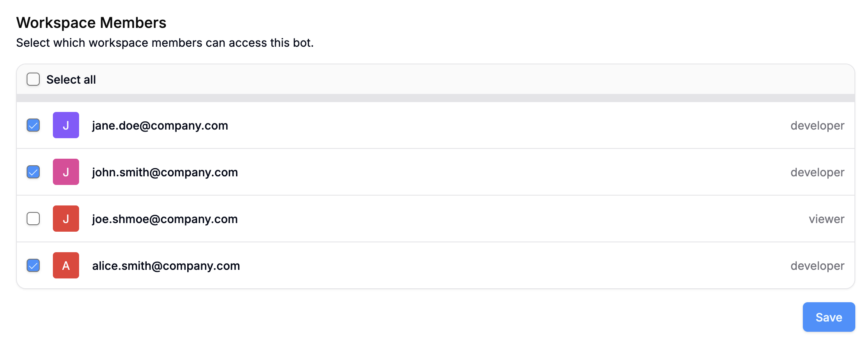The height and width of the screenshot is (342, 868).
Task: Click developer role label for john.smith
Action: point(817,172)
